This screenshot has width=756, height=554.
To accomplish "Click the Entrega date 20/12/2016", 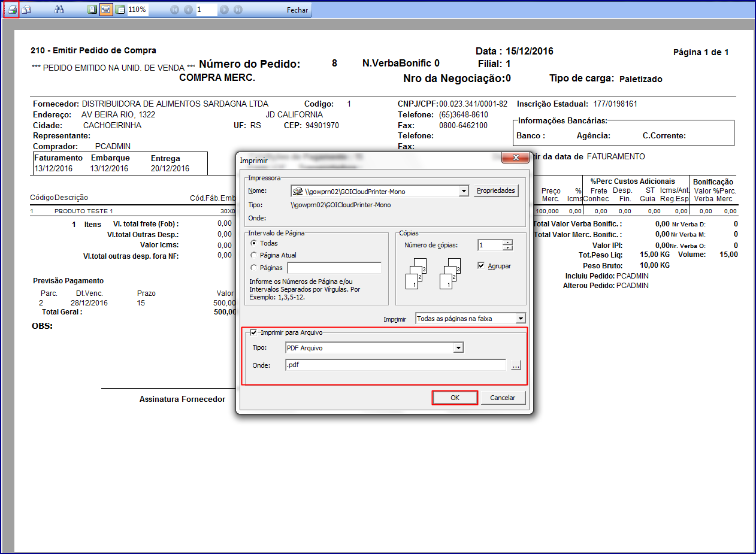I will pyautogui.click(x=170, y=168).
